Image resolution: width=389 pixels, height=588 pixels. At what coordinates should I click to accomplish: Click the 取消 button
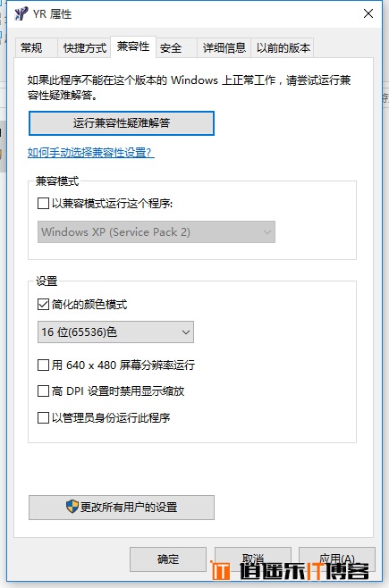(253, 559)
